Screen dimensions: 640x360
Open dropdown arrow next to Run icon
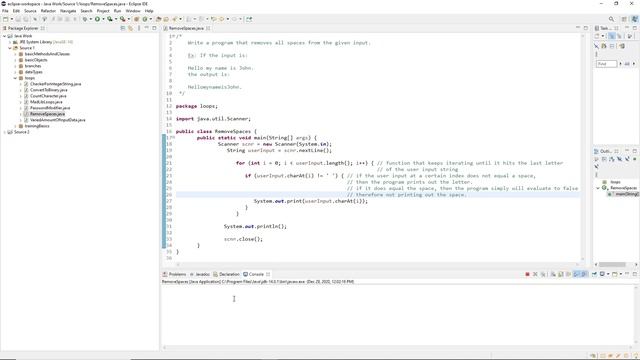tap(103, 19)
